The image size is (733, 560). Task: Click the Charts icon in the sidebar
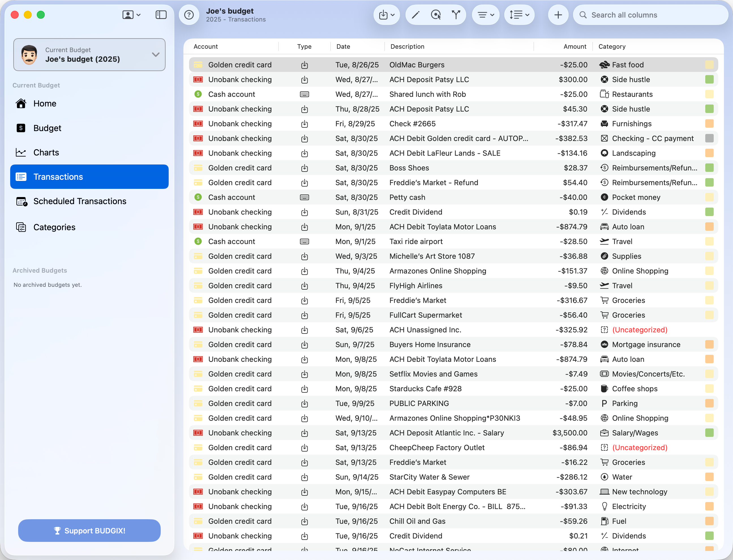(x=21, y=152)
